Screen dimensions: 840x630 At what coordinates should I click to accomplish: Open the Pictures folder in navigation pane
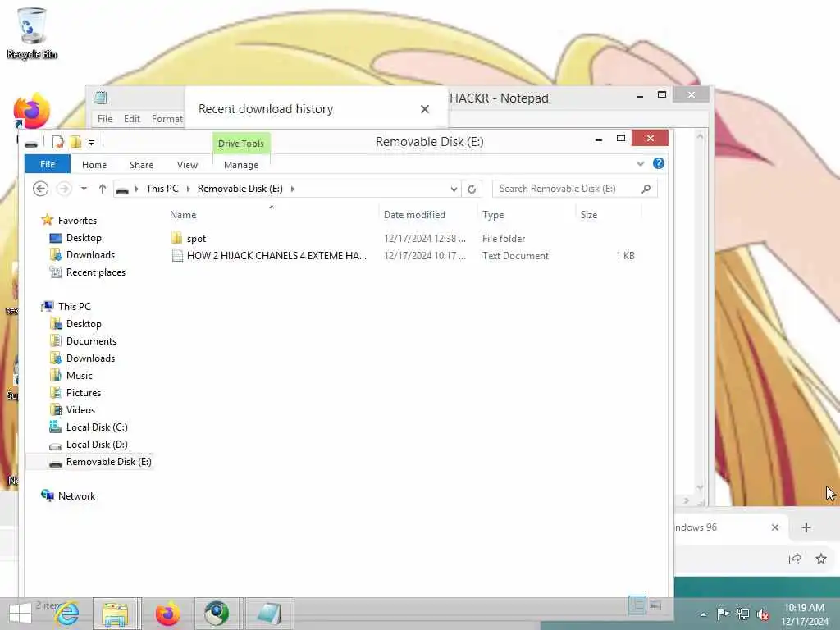click(x=84, y=393)
